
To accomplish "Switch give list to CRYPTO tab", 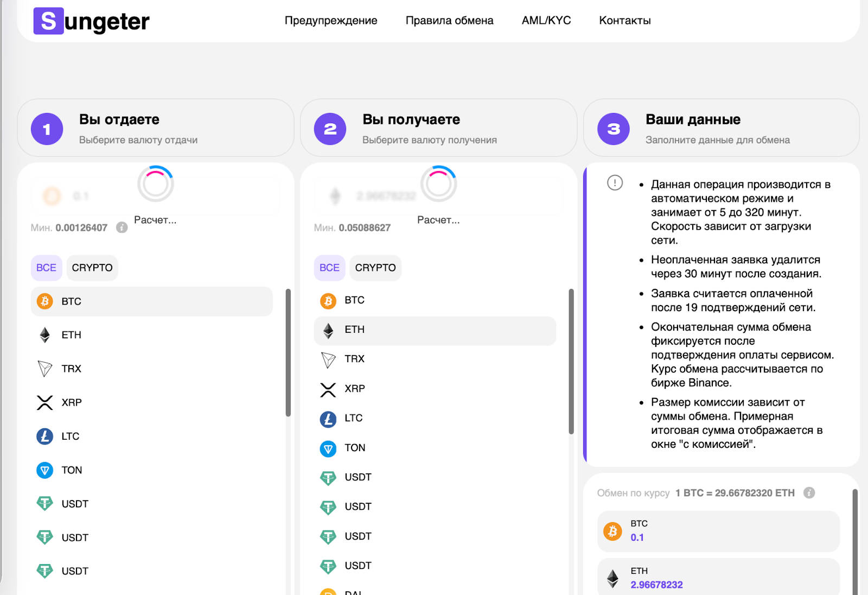I will pos(92,268).
